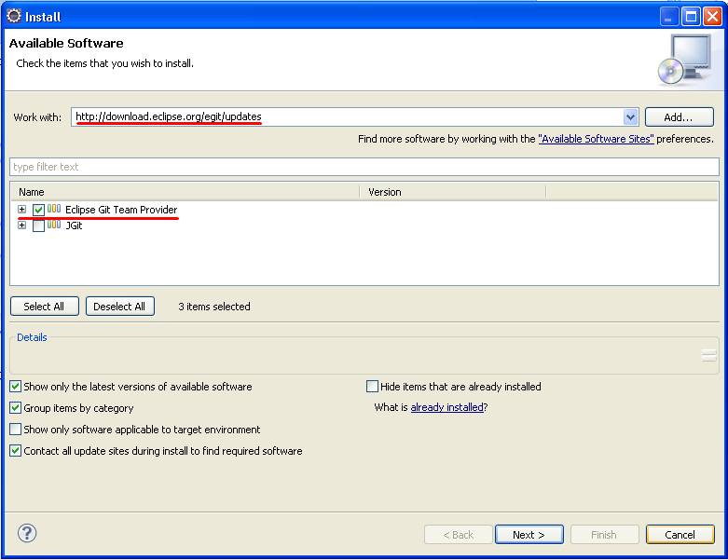728x560 pixels.
Task: Toggle Group items by category checkbox
Action: [15, 408]
